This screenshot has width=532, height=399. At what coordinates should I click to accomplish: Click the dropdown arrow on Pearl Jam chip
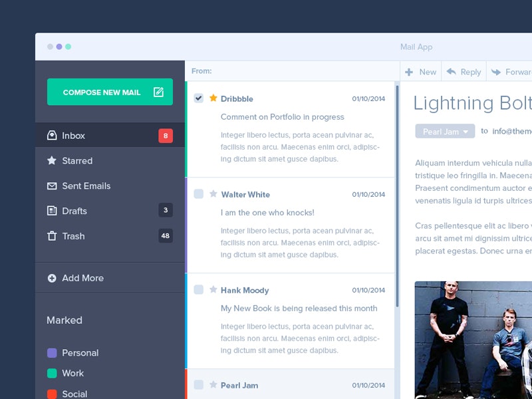tap(465, 132)
